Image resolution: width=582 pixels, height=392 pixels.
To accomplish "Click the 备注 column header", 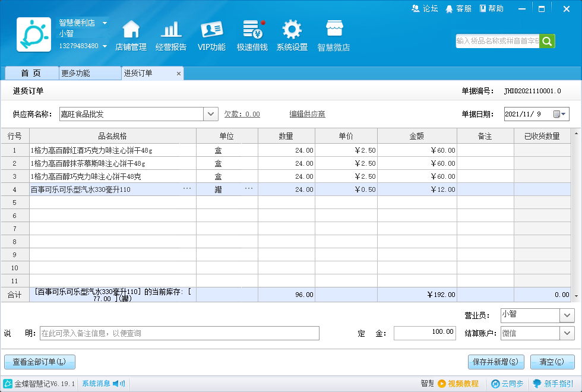I will pyautogui.click(x=485, y=136).
